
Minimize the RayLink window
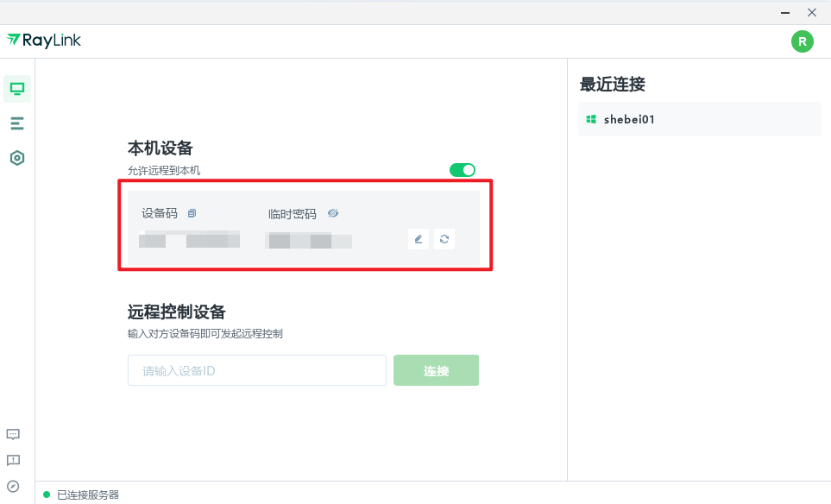pyautogui.click(x=784, y=12)
